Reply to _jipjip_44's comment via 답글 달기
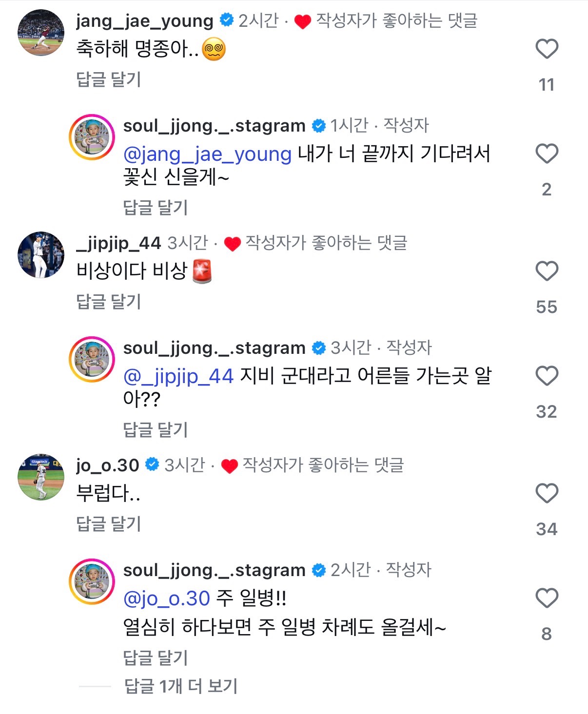The height and width of the screenshot is (714, 588). pyautogui.click(x=109, y=302)
